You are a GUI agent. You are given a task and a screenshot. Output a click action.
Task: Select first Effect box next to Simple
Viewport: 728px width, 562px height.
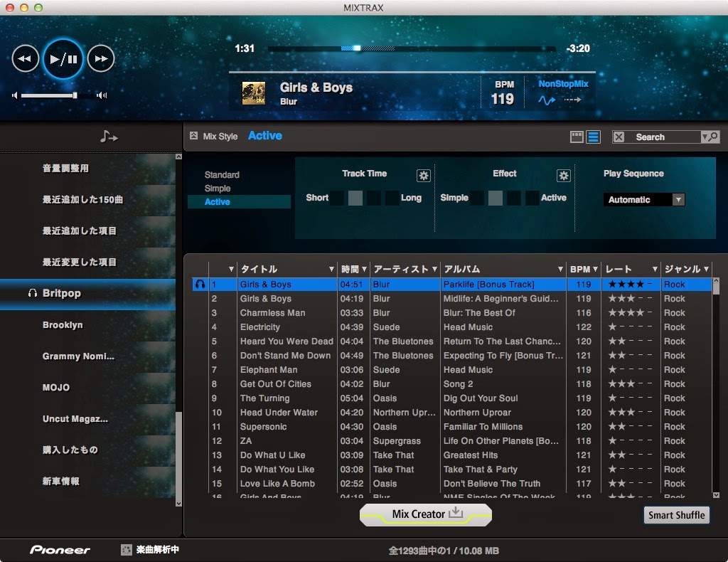[x=477, y=198]
